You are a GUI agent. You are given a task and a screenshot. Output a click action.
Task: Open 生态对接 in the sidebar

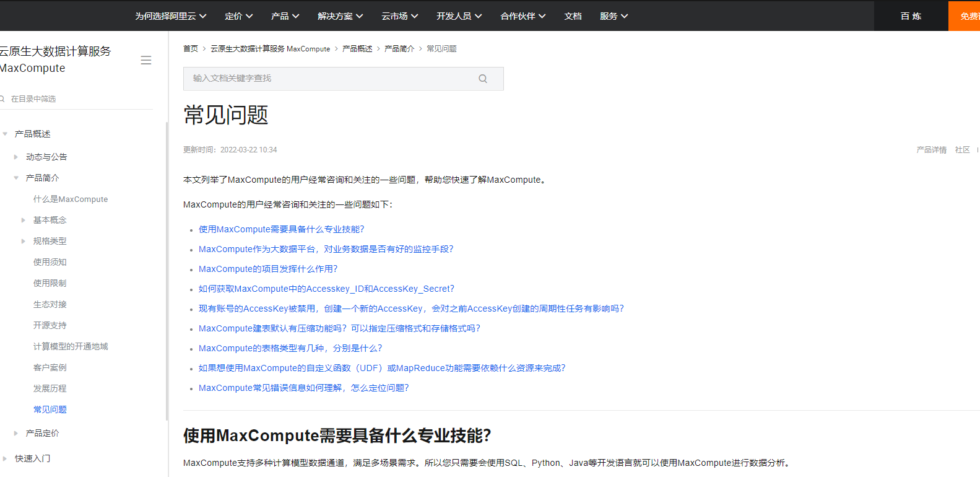[50, 304]
